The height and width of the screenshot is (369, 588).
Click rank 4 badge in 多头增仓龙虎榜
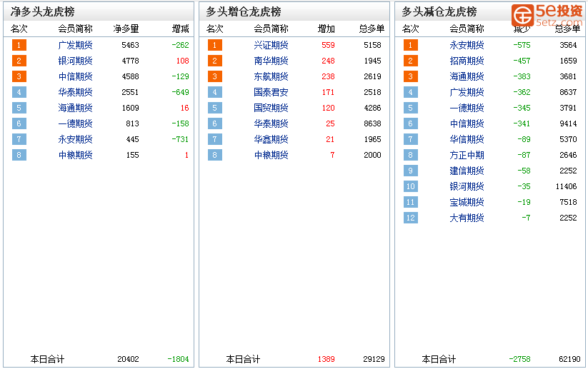215,93
